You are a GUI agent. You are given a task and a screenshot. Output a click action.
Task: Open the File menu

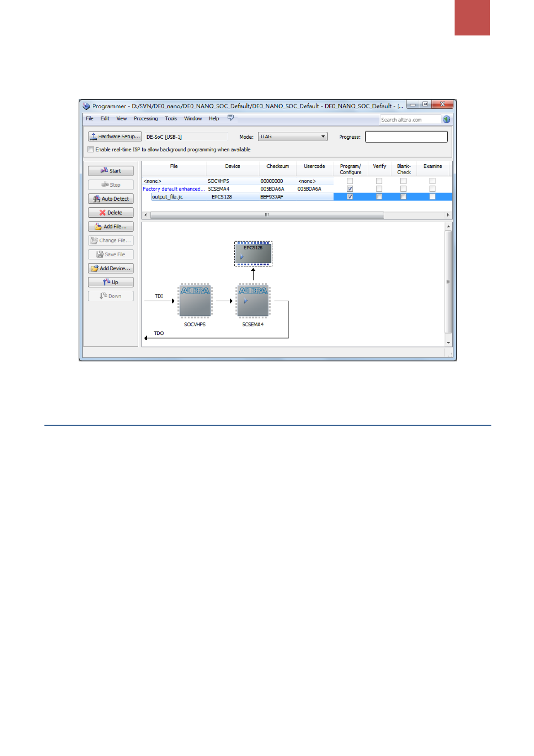[90, 119]
